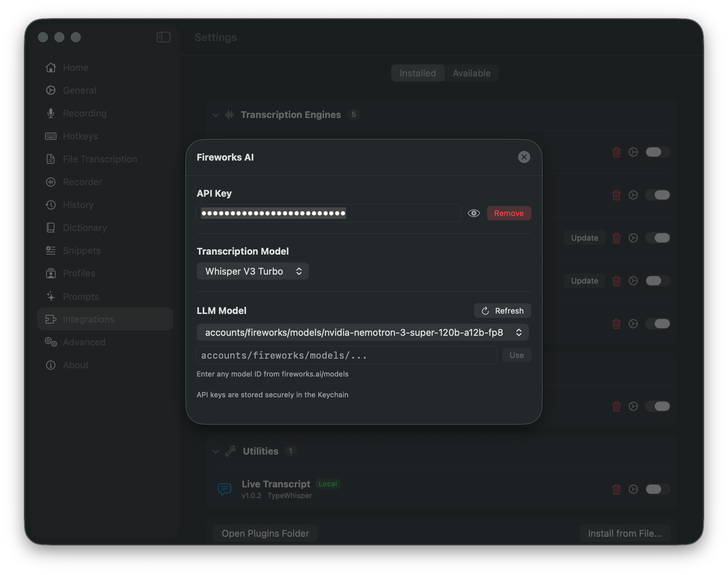This screenshot has height=575, width=728.
Task: Open Recording settings in the sidebar
Action: click(x=85, y=113)
